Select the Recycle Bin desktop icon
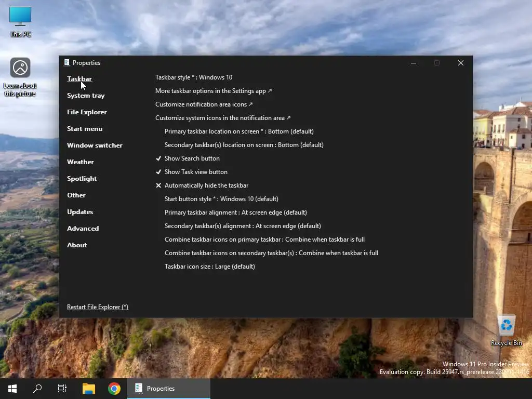Screen dimensions: 532x399 click(506, 330)
